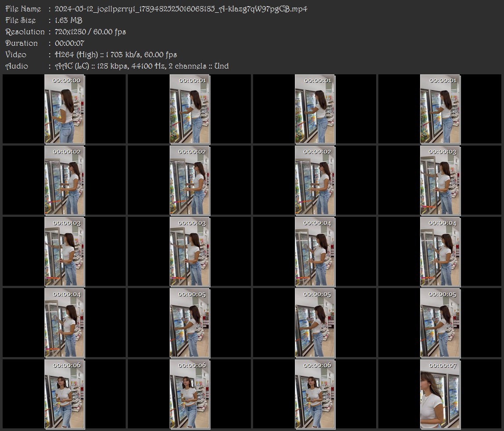Click the first thumbnail stamped 00:00:03
Image resolution: width=504 pixels, height=431 pixels.
point(440,180)
